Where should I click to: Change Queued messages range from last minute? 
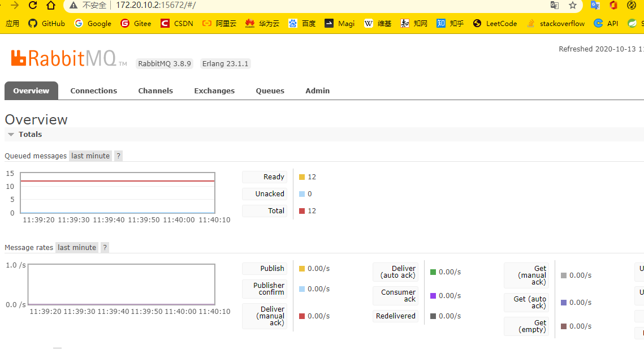pyautogui.click(x=90, y=156)
